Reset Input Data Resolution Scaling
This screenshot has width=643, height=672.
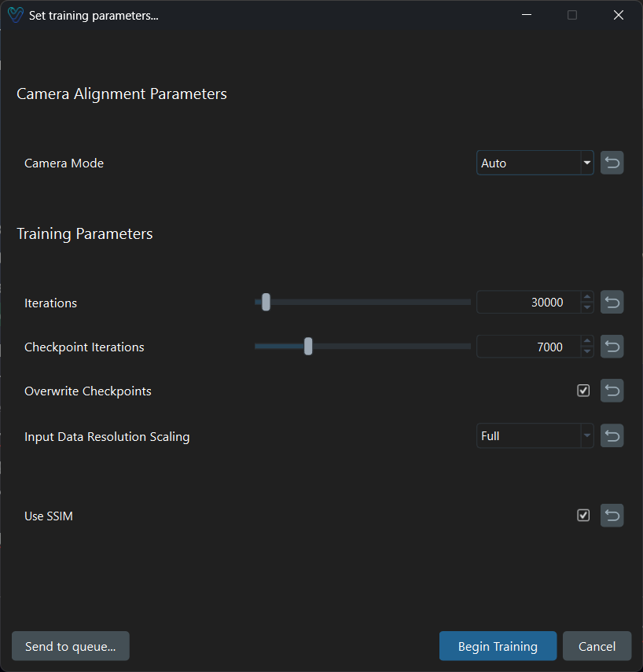612,436
